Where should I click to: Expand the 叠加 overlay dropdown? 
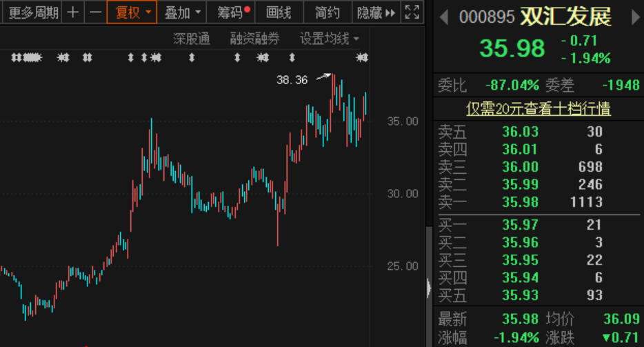point(183,12)
